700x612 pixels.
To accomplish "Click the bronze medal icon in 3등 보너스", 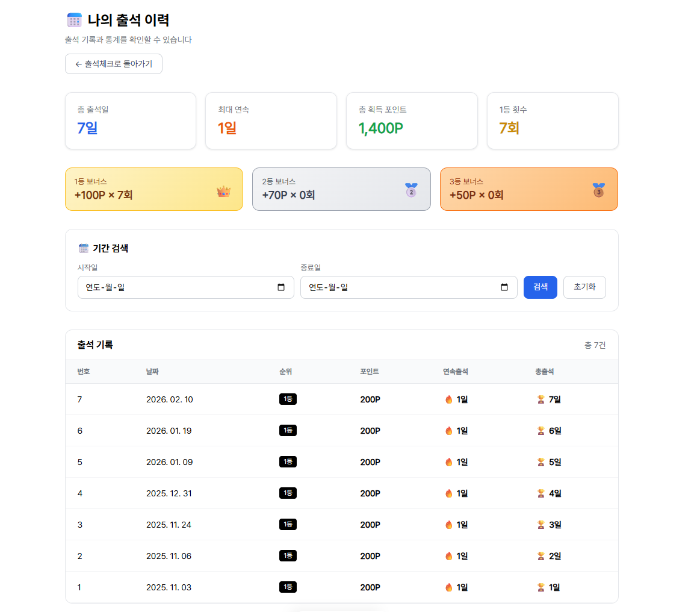I will pos(598,190).
